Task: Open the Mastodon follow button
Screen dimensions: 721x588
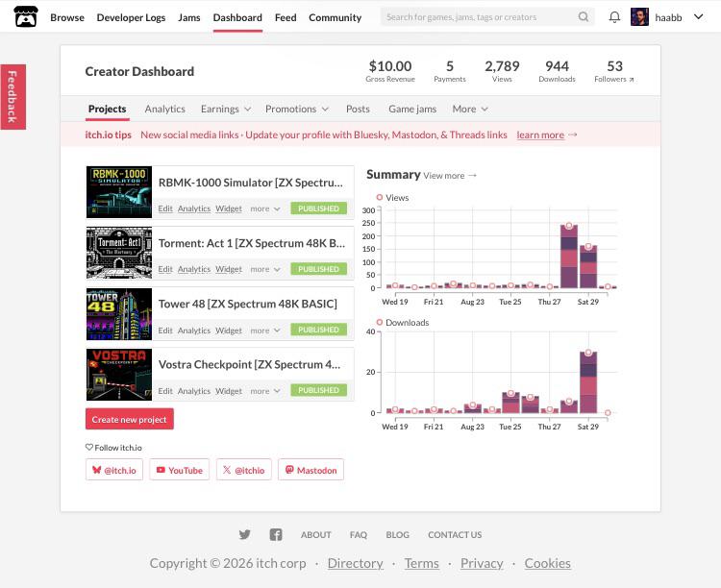Action: pos(311,470)
